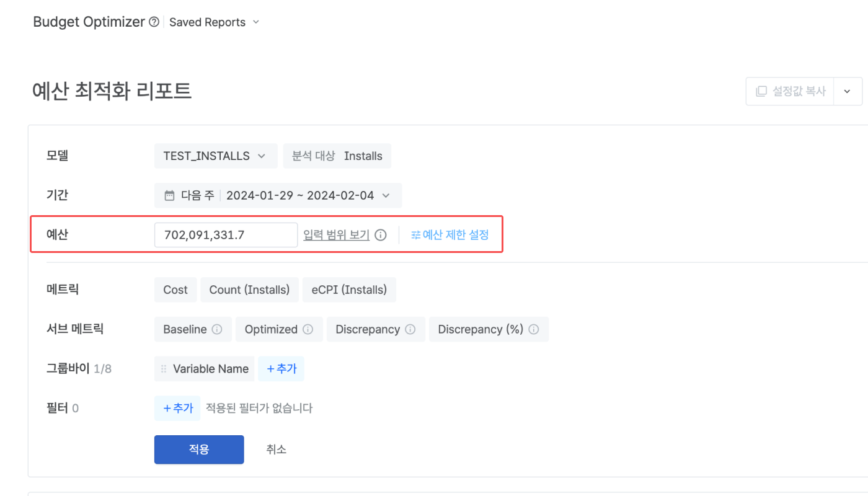This screenshot has width=868, height=496.
Task: Focus the 예산 input field 702,091,331.7
Action: (226, 235)
